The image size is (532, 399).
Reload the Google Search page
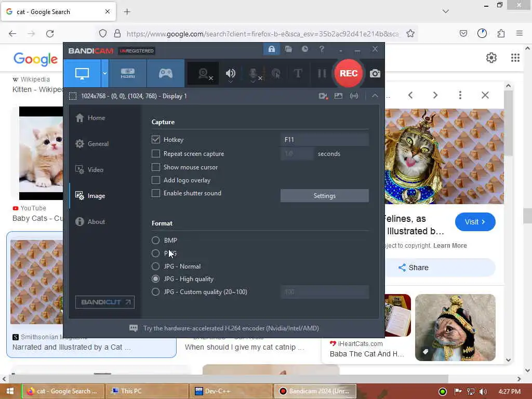pos(50,33)
